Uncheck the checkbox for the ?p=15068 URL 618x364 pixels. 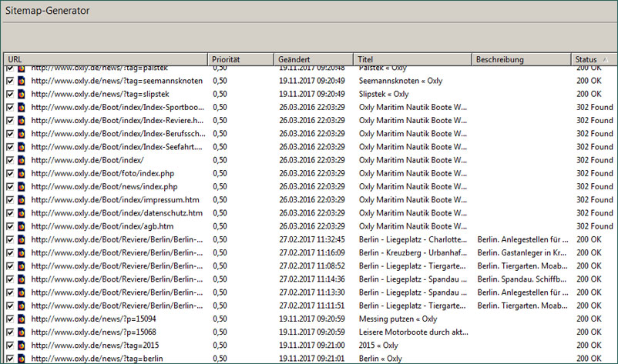click(x=9, y=332)
